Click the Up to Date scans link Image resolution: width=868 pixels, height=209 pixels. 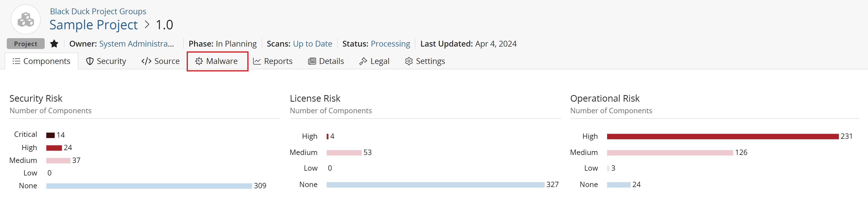click(312, 44)
